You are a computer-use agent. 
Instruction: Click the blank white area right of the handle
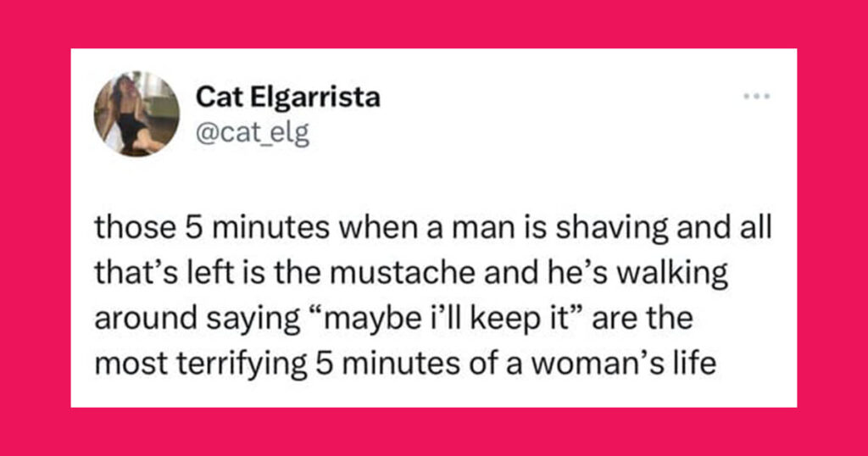pyautogui.click(x=526, y=135)
